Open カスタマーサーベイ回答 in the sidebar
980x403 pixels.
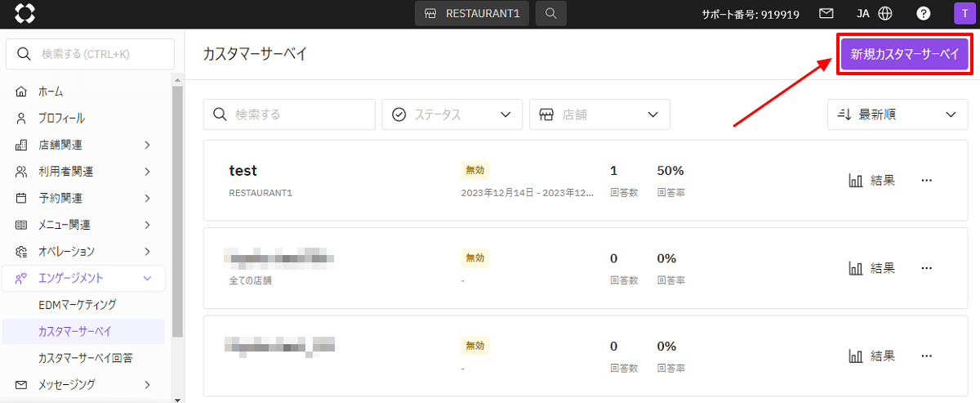86,358
